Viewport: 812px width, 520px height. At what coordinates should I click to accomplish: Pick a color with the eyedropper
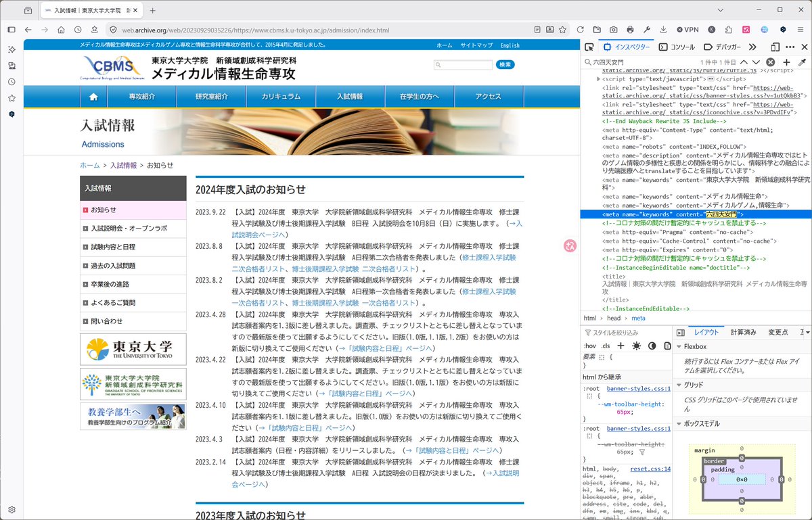click(x=802, y=62)
